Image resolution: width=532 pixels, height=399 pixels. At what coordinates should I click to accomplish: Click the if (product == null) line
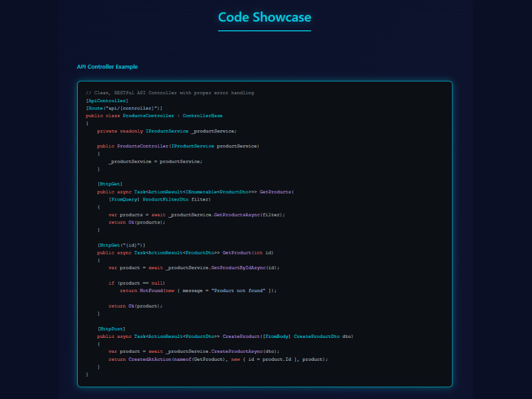tap(137, 283)
